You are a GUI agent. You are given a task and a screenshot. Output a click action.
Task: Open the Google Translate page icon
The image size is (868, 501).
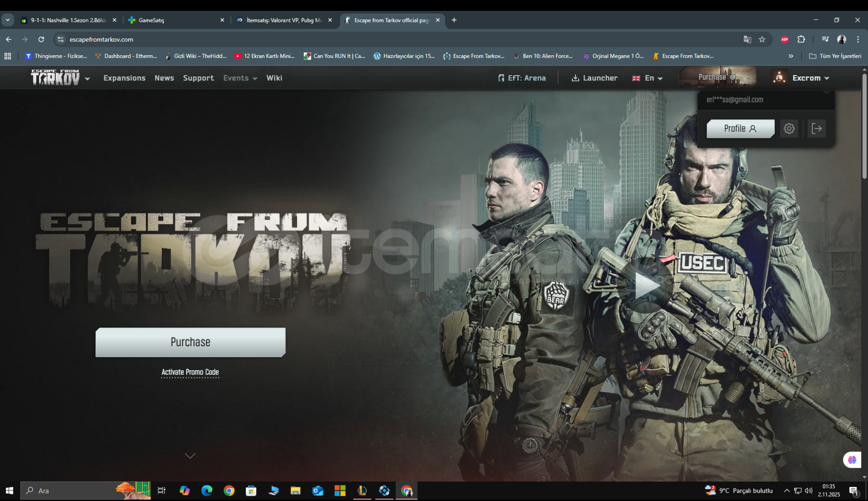click(747, 39)
